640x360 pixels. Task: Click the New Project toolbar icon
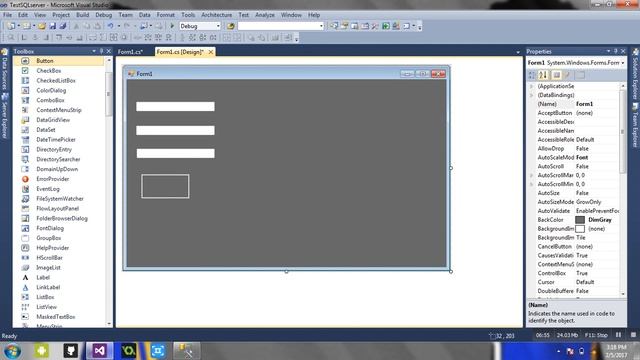click(x=11, y=26)
